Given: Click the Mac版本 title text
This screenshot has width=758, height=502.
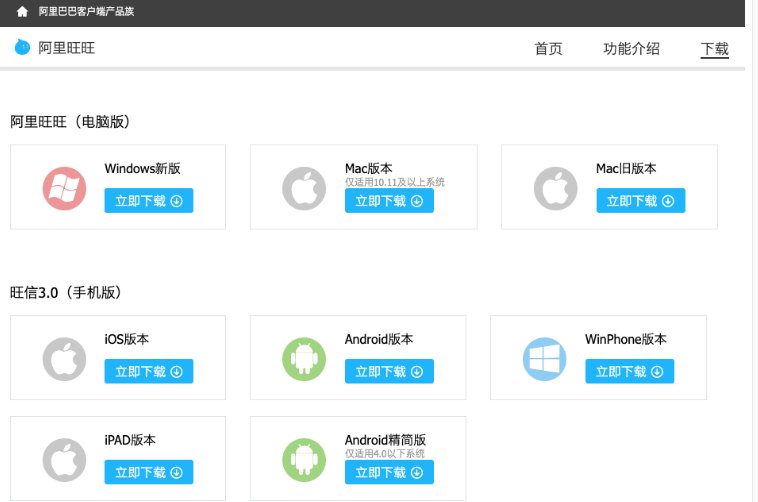Looking at the screenshot, I should tap(368, 168).
